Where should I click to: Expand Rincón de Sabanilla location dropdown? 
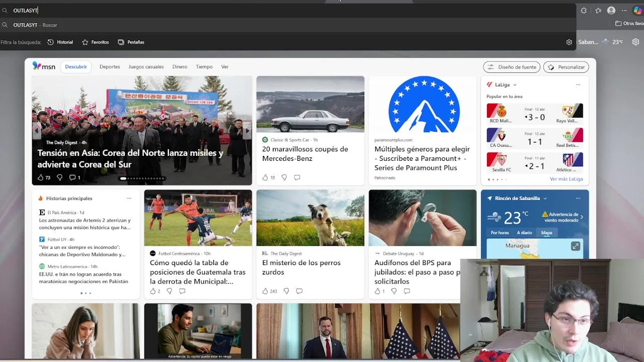tap(545, 199)
